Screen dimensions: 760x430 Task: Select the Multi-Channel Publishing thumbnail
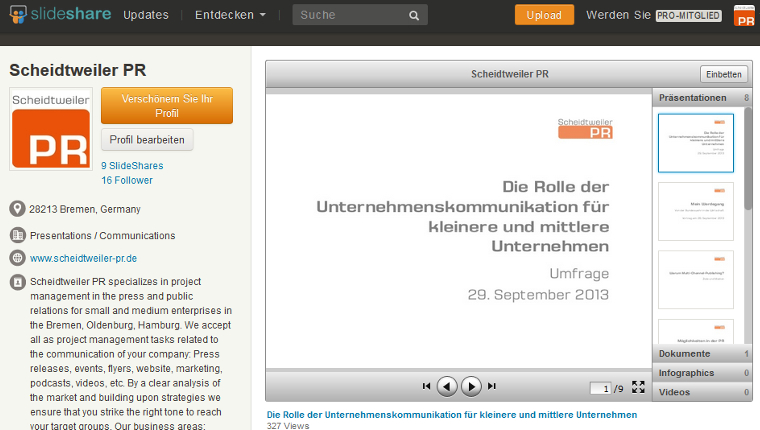point(696,280)
